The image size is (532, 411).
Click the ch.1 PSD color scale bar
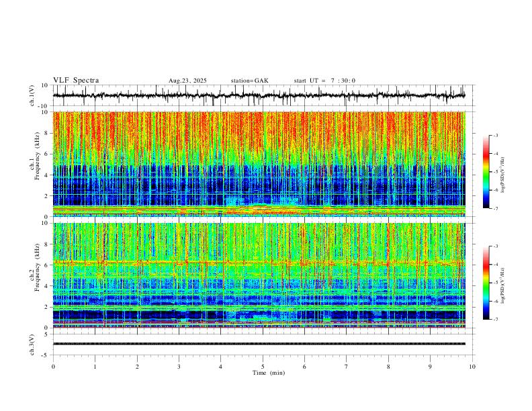(486, 171)
